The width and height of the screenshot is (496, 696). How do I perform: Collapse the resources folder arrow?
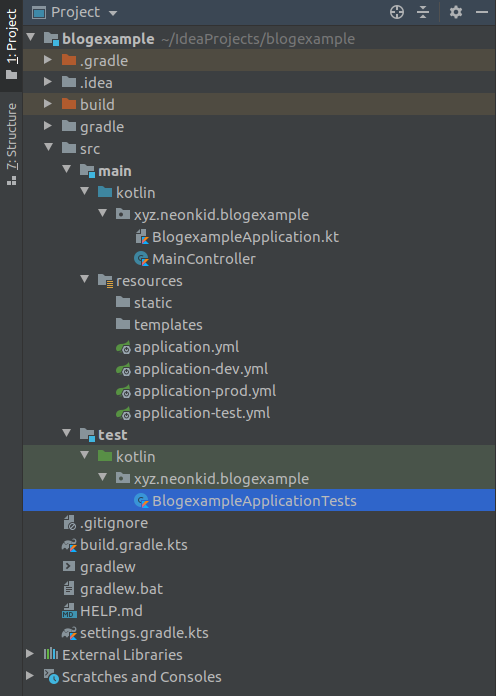pyautogui.click(x=85, y=279)
